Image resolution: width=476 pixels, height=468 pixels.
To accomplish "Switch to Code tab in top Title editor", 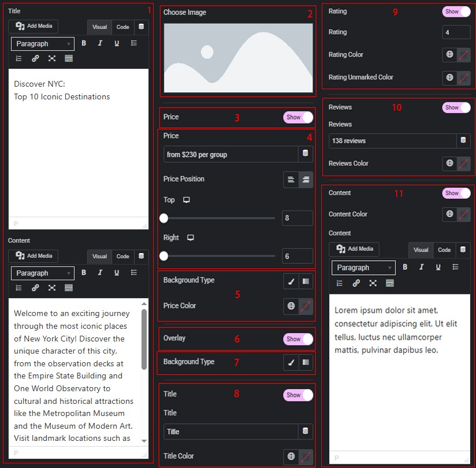I will point(122,27).
